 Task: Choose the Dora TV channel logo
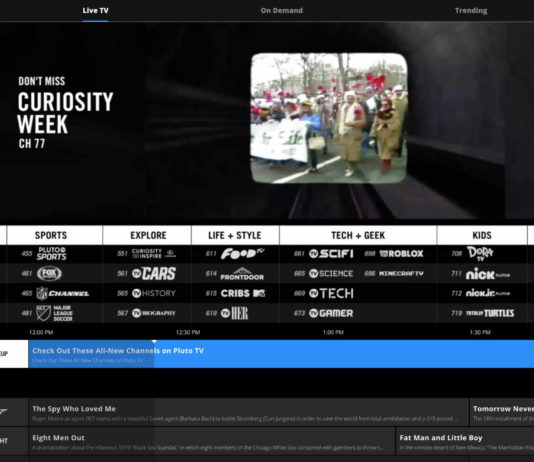[x=480, y=253]
